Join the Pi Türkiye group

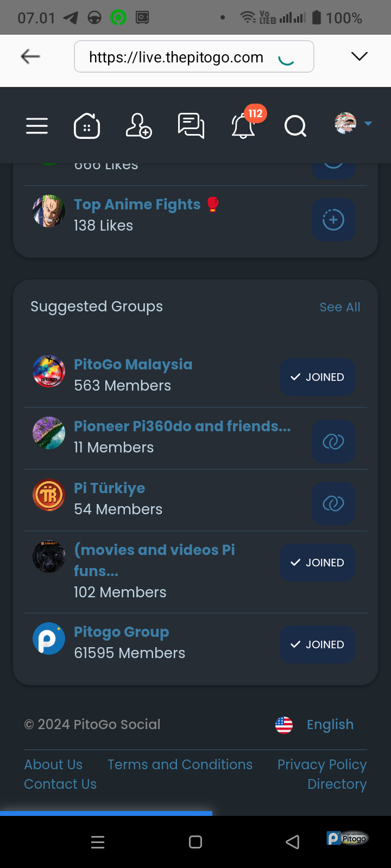tap(333, 504)
